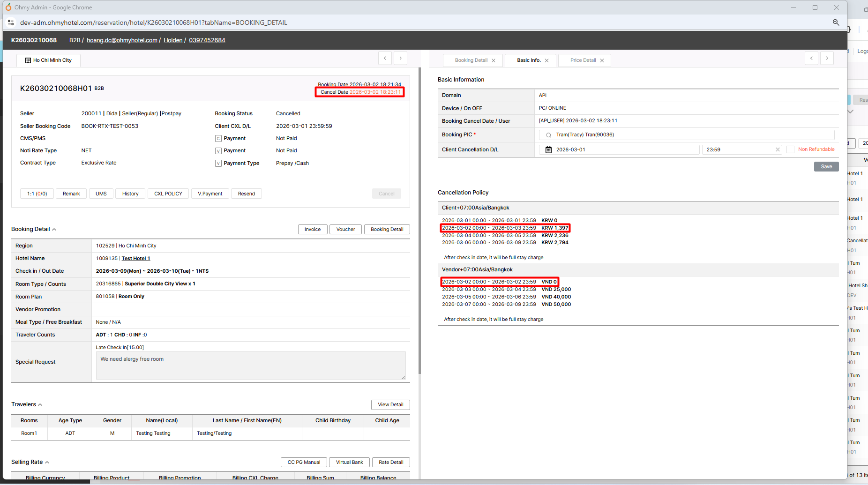Select the Ho Chi Minh City tab
868x485 pixels.
click(49, 60)
